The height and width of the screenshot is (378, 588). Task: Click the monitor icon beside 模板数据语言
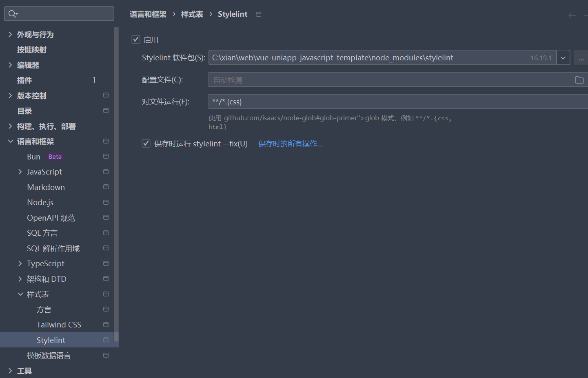[106, 355]
